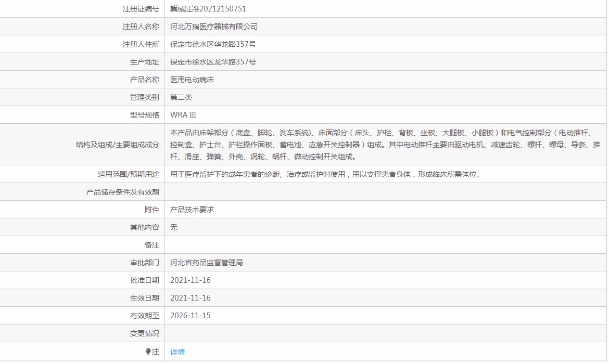The height and width of the screenshot is (364, 609).
Task: Select expiry date 2026-11-15
Action: [x=191, y=316]
